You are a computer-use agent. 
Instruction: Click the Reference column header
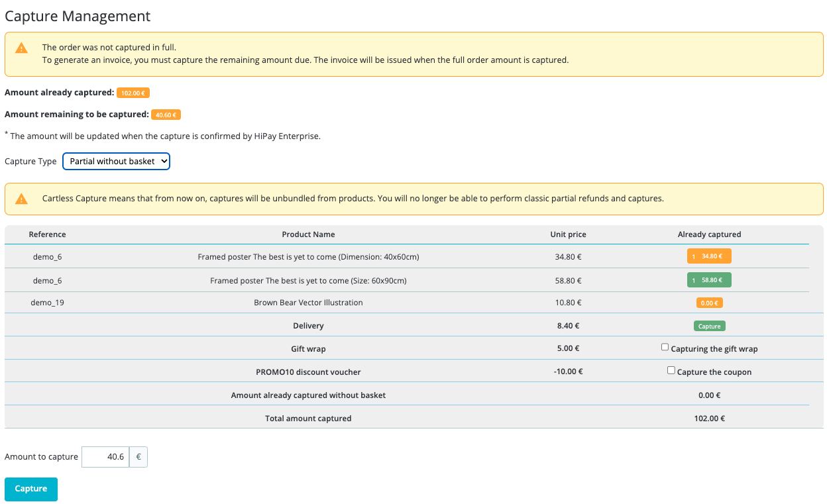click(48, 234)
